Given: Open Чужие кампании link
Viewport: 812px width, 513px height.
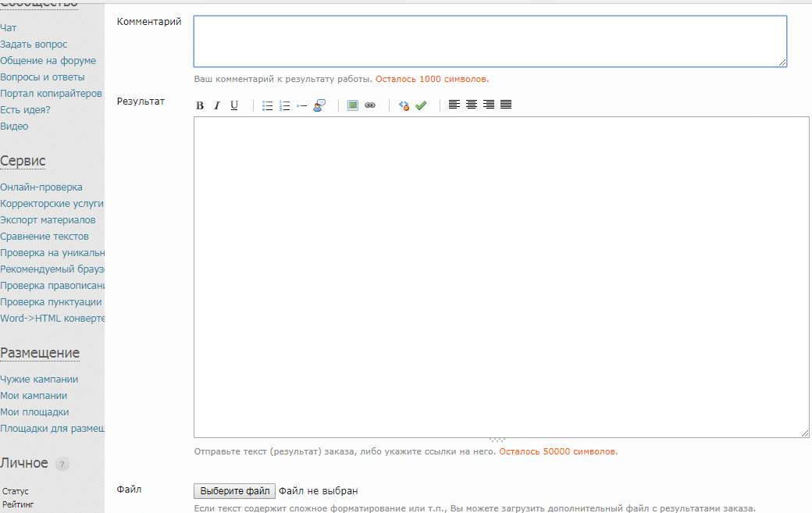Looking at the screenshot, I should click(x=39, y=379).
